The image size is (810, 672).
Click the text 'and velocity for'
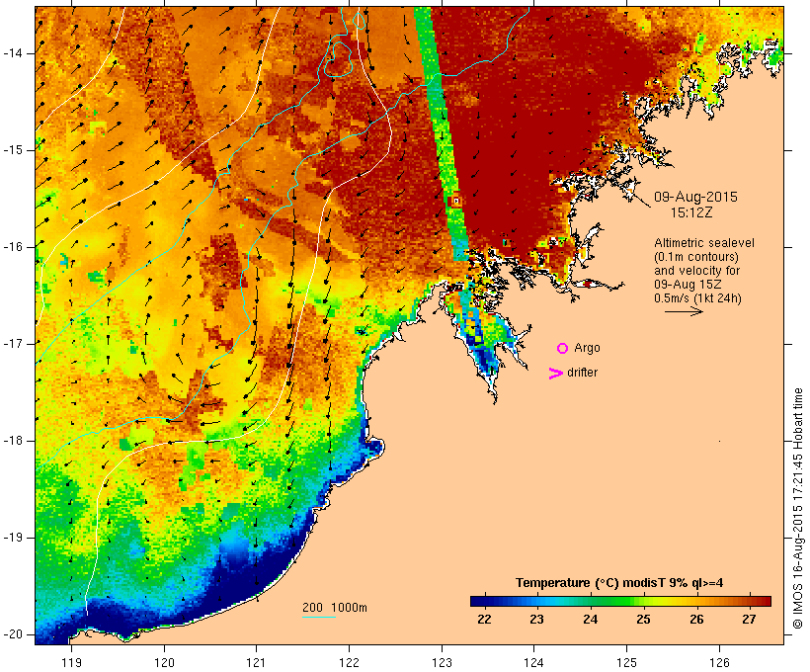[x=696, y=271]
